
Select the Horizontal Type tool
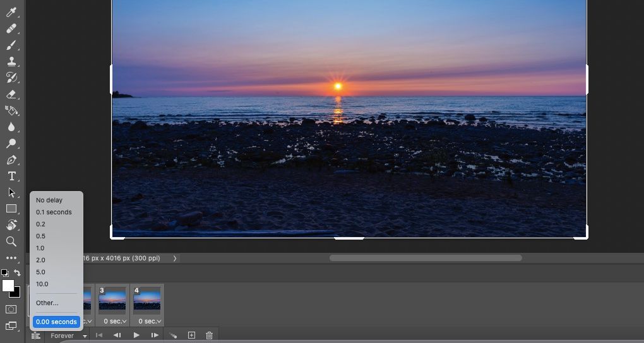pos(11,177)
